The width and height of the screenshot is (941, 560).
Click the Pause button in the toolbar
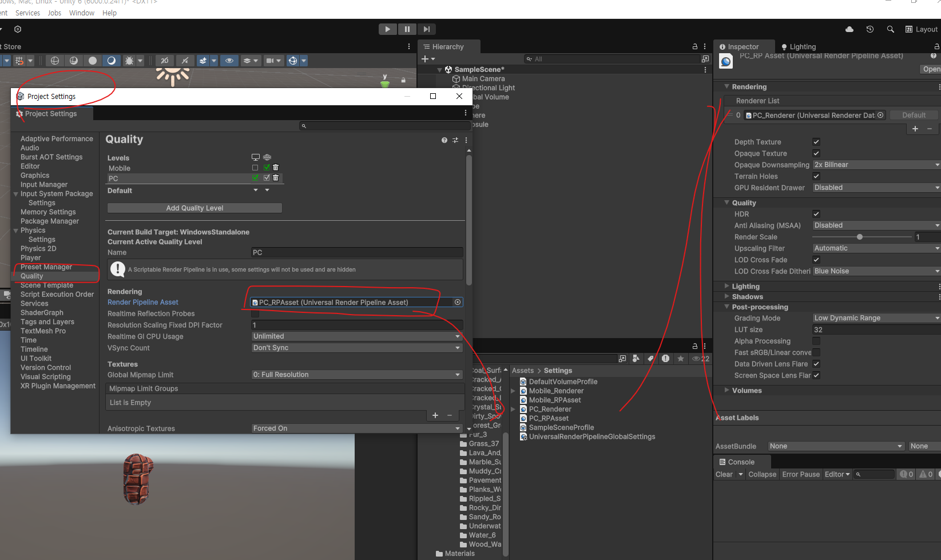coord(407,29)
